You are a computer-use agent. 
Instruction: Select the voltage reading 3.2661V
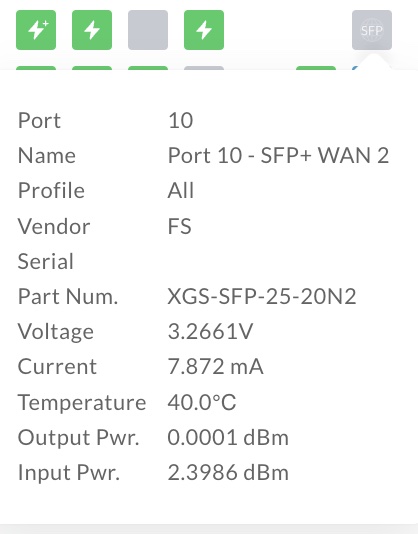click(210, 331)
